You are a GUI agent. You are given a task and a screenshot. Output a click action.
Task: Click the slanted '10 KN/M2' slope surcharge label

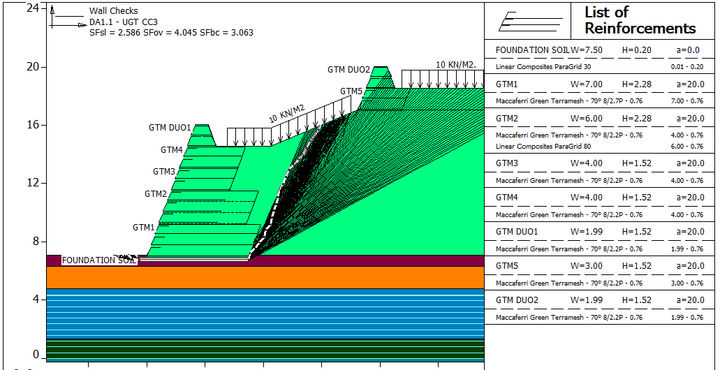287,114
